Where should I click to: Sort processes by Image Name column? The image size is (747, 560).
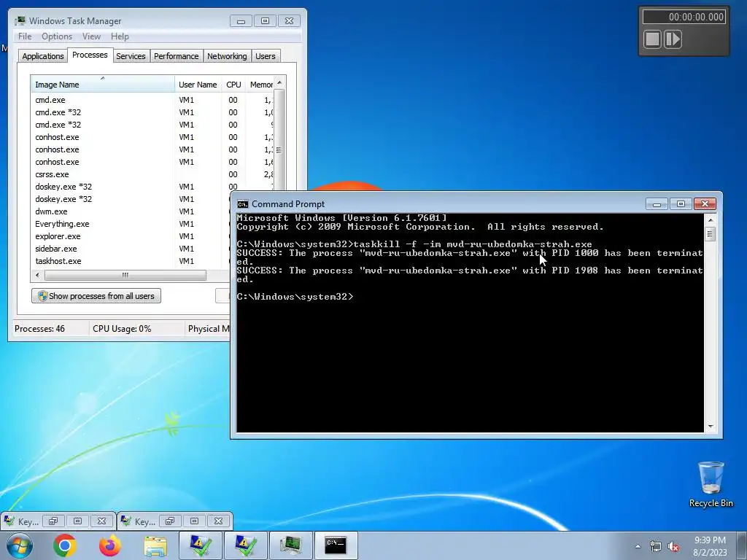tap(103, 85)
